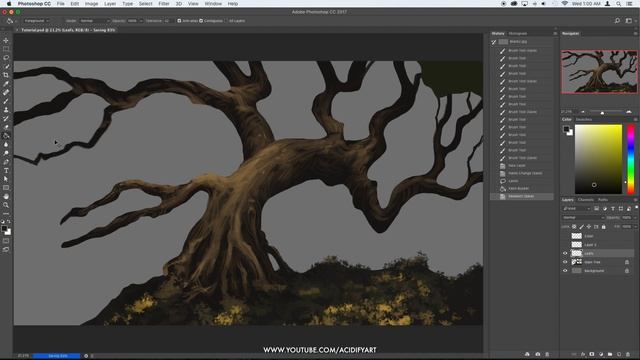Create a new layer icon
This screenshot has height=360, width=640.
click(x=619, y=354)
